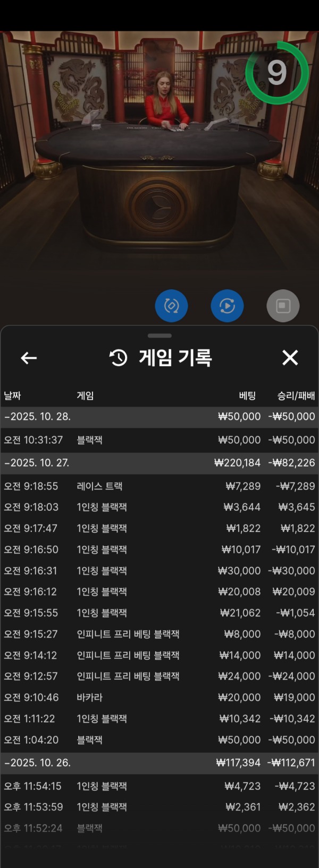This screenshot has width=319, height=868.
Task: Go back using the left arrow
Action: pyautogui.click(x=29, y=358)
